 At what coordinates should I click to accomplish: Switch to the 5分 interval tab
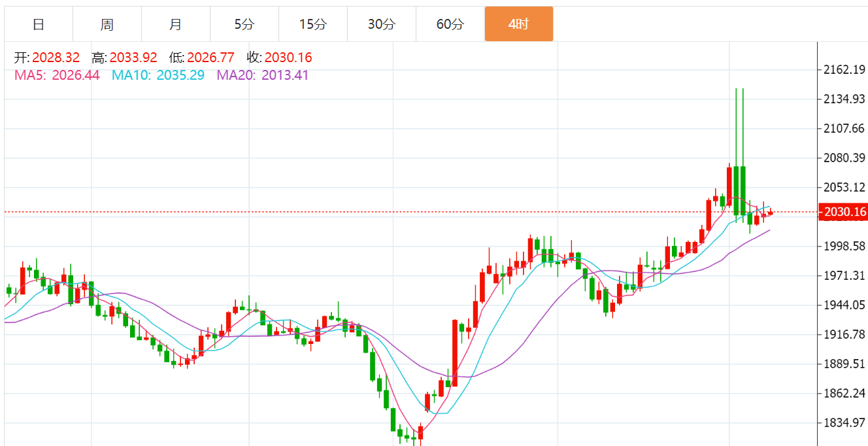(244, 24)
